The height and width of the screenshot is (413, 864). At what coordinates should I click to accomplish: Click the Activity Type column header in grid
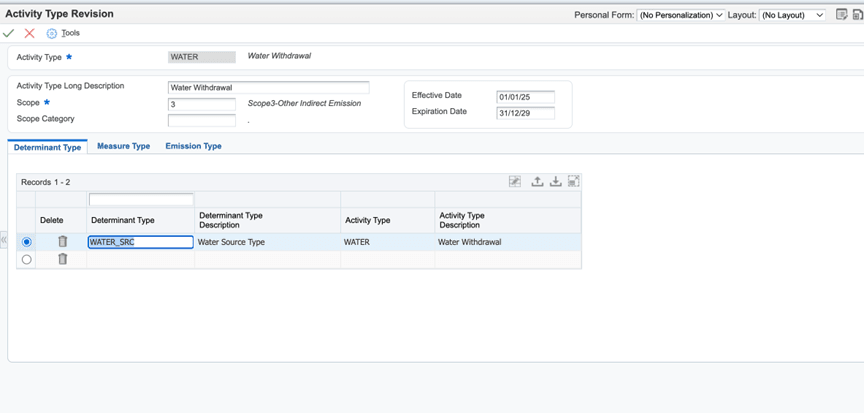(x=368, y=220)
